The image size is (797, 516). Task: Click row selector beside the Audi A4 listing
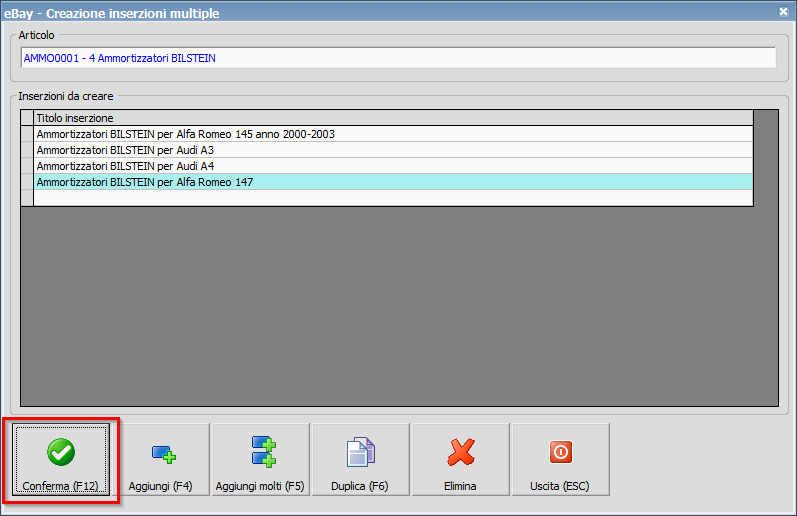[x=27, y=166]
